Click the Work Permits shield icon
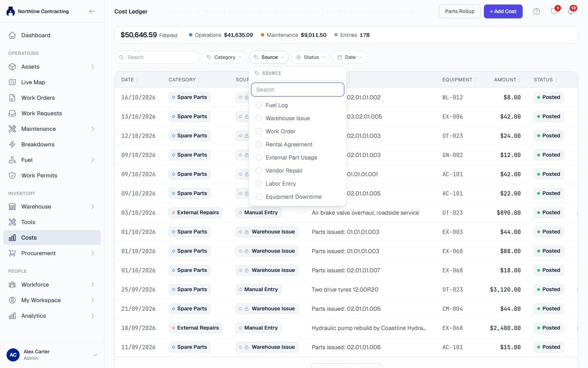The height and width of the screenshot is (368, 588). [12, 175]
